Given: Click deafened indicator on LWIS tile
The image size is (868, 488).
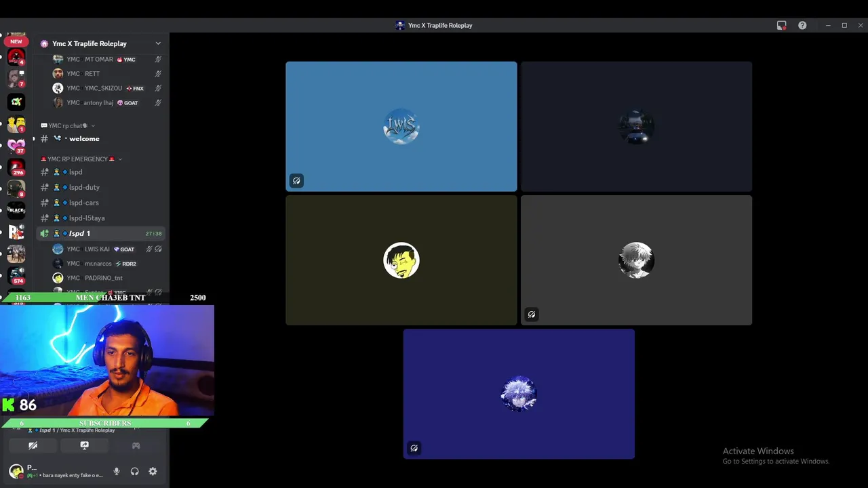Looking at the screenshot, I should pyautogui.click(x=296, y=180).
